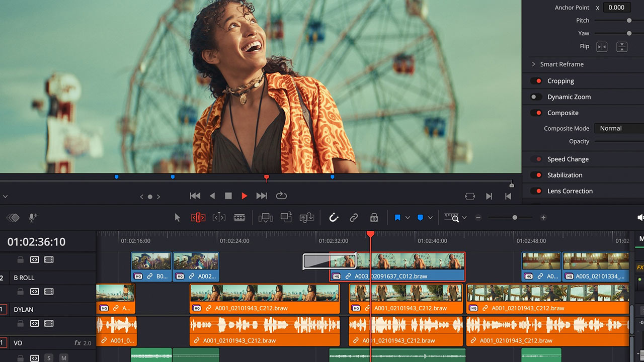The image size is (644, 362).
Task: Select the Blade Edit Mode tool
Action: tap(239, 218)
